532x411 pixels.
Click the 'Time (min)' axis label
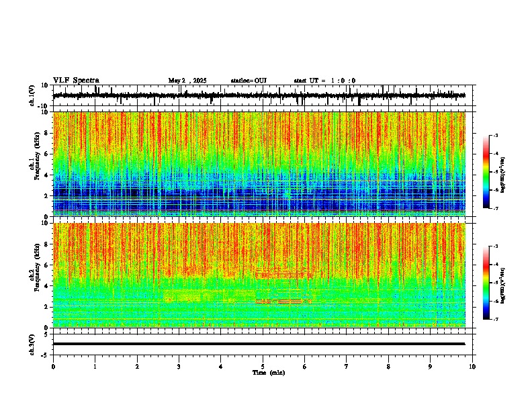click(269, 373)
